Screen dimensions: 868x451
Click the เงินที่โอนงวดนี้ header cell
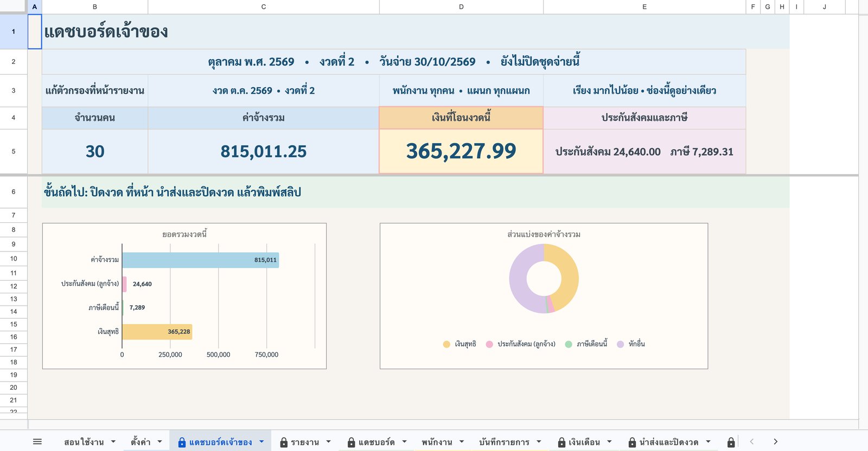[x=461, y=118]
